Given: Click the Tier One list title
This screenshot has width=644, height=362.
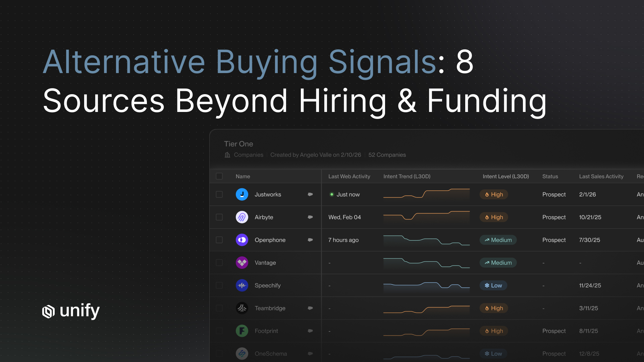Looking at the screenshot, I should (238, 144).
